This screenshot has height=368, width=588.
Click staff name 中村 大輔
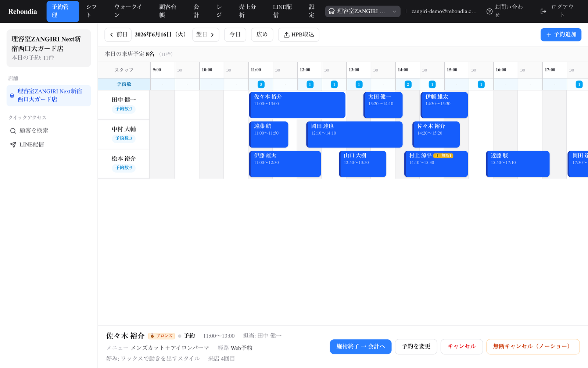pyautogui.click(x=124, y=129)
